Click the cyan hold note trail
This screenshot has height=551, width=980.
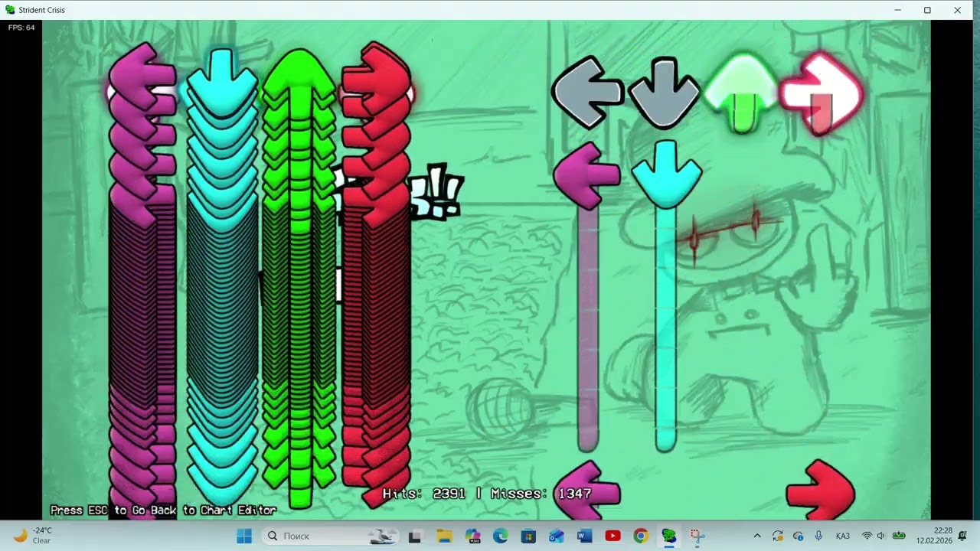666,329
